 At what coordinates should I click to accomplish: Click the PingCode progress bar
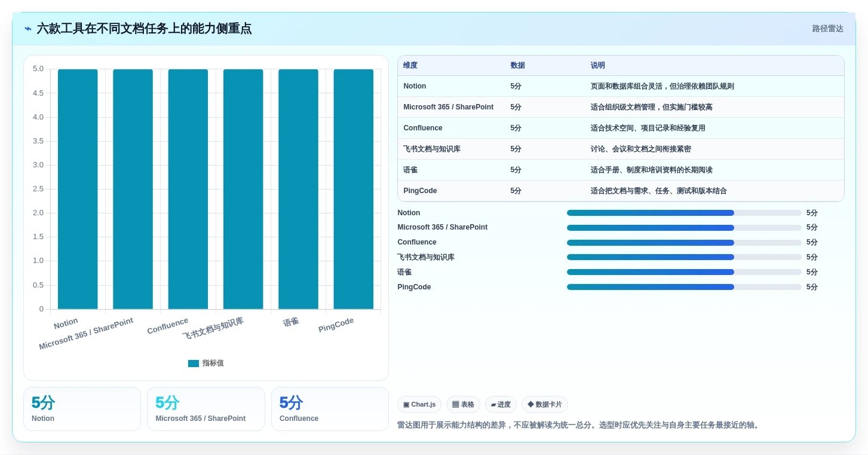(x=684, y=287)
